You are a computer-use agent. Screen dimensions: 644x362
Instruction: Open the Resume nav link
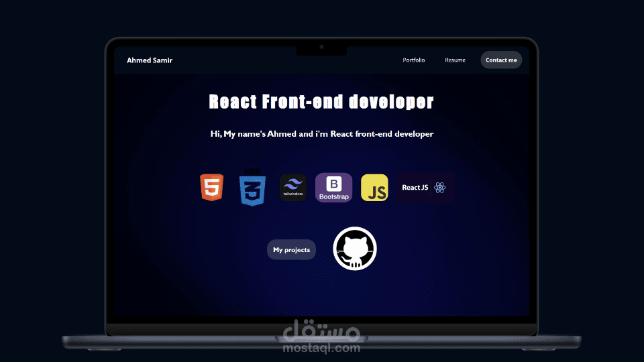455,60
